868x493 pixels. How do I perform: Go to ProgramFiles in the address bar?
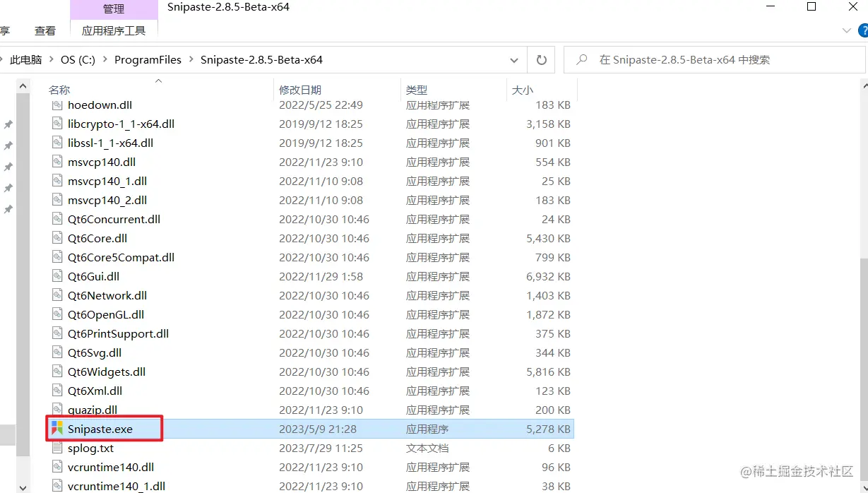pyautogui.click(x=148, y=60)
